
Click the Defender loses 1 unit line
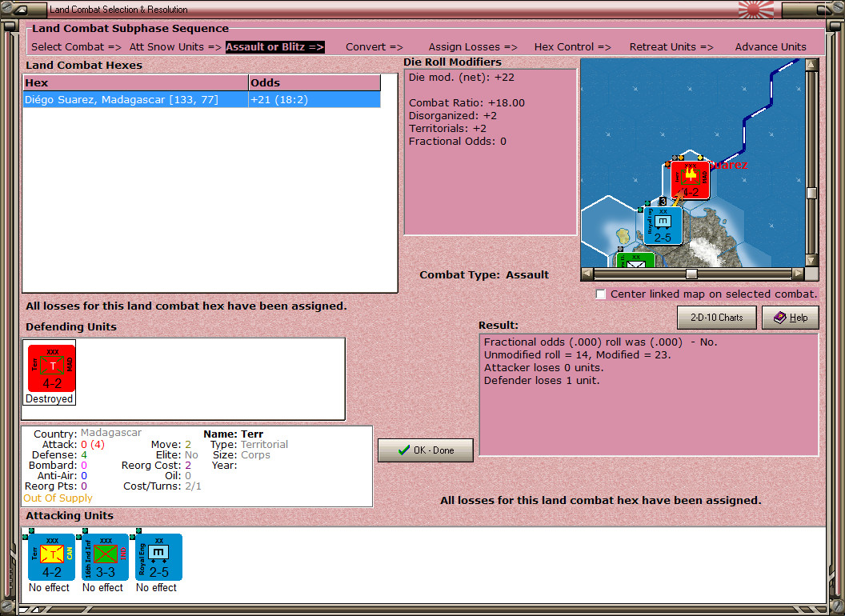click(542, 381)
